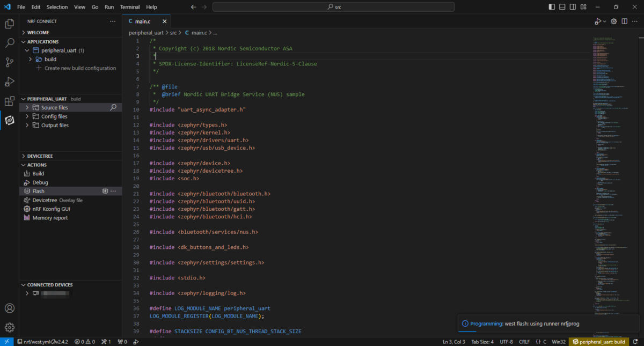Click the ports forwarded status item
The height and width of the screenshot is (346, 644).
click(x=122, y=341)
